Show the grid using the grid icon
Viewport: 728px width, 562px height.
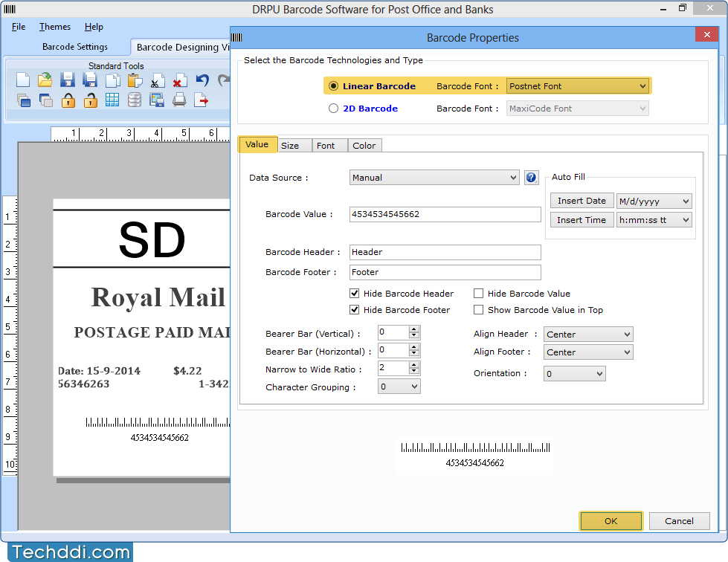112,100
